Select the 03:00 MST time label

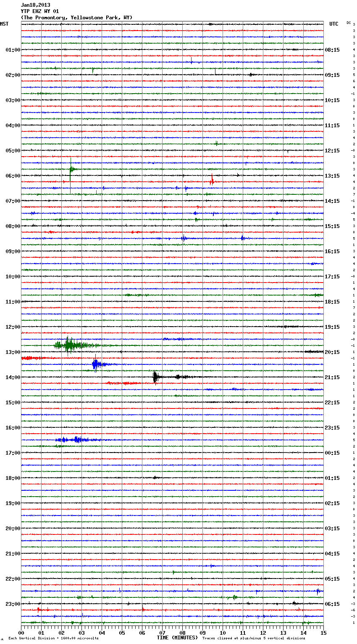coord(13,100)
